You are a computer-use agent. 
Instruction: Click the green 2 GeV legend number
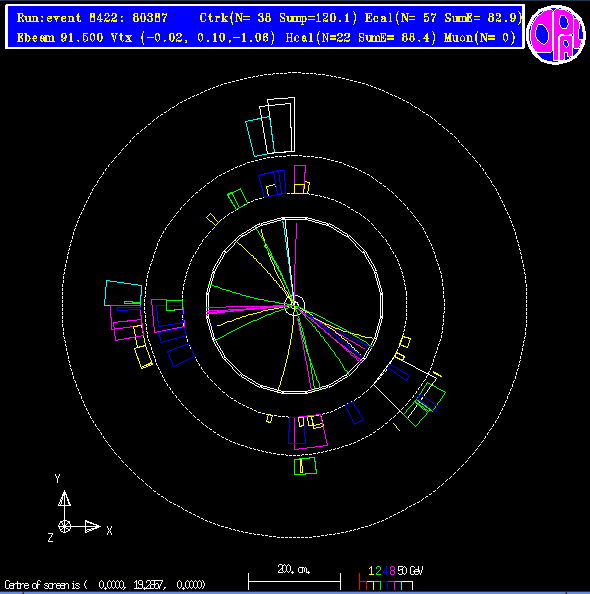click(x=378, y=571)
